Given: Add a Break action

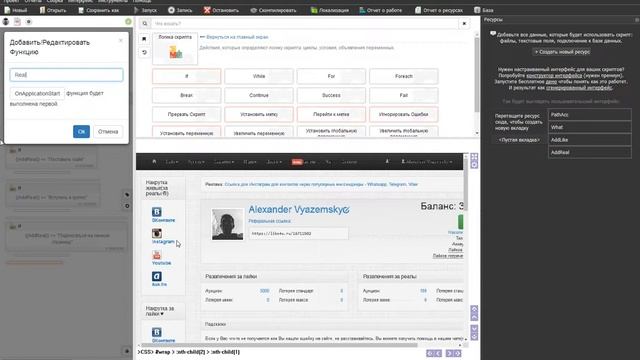Looking at the screenshot, I should (x=187, y=95).
